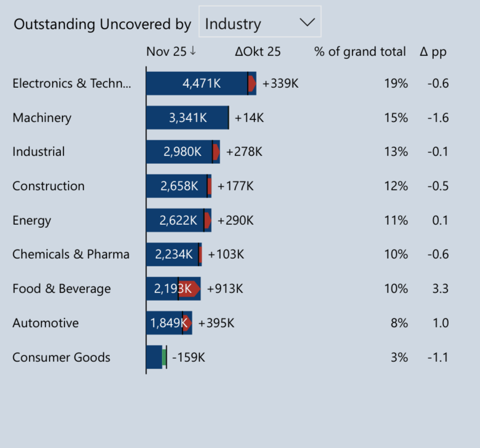
Task: Click the green negative variance marker for Consumer Goods
Action: tap(164, 357)
